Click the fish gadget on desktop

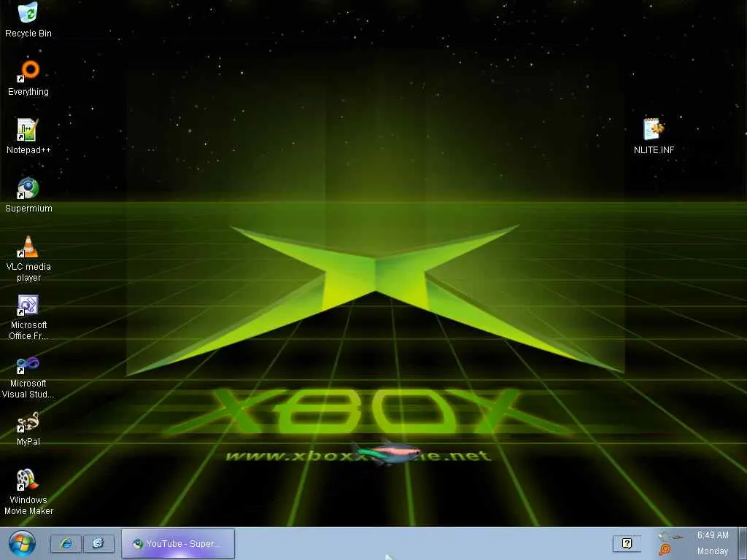click(x=386, y=451)
